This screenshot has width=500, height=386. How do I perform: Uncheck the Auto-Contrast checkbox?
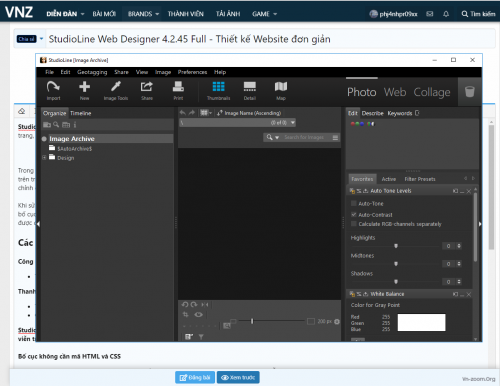click(x=354, y=215)
